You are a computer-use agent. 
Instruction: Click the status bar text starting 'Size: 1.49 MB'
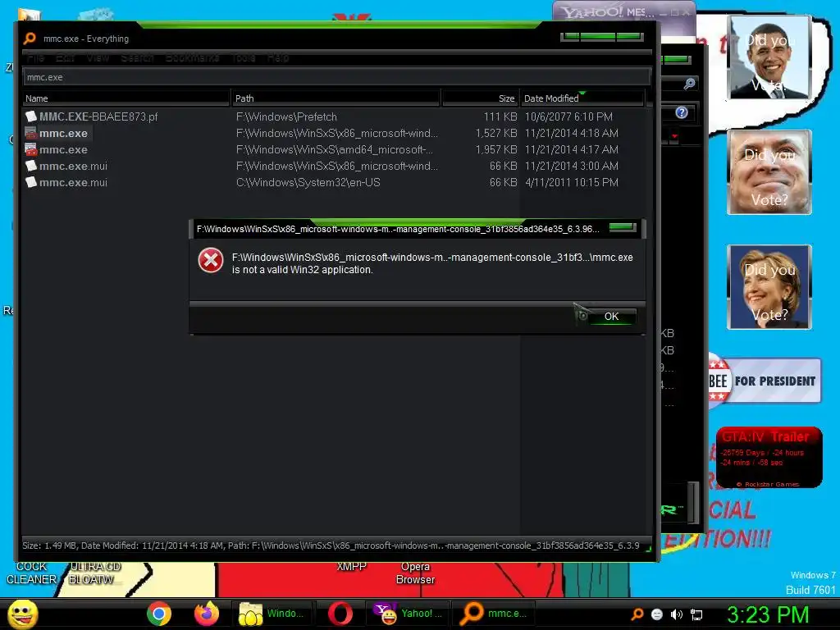(x=331, y=546)
